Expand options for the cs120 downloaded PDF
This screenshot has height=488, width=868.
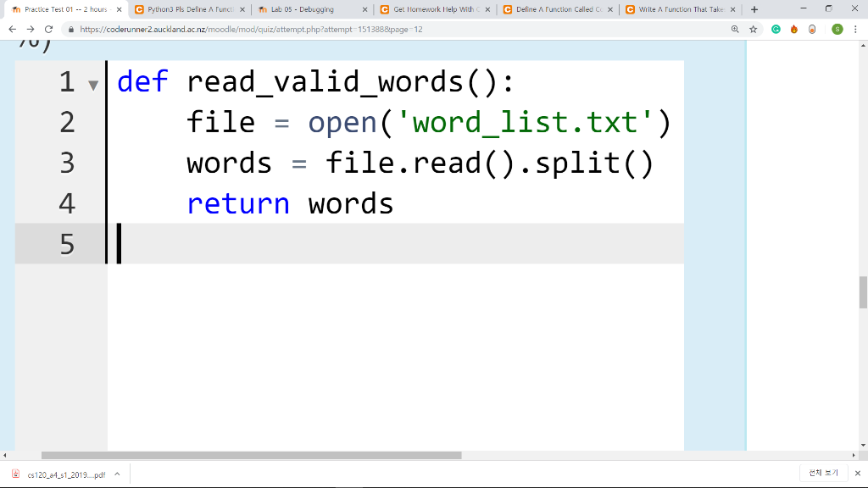(x=117, y=474)
